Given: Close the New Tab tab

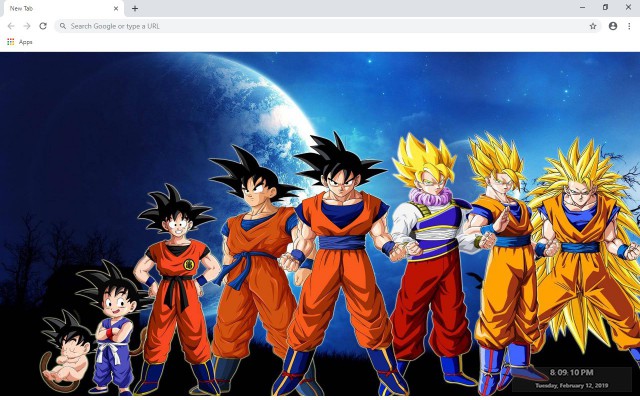Looking at the screenshot, I should tap(116, 8).
